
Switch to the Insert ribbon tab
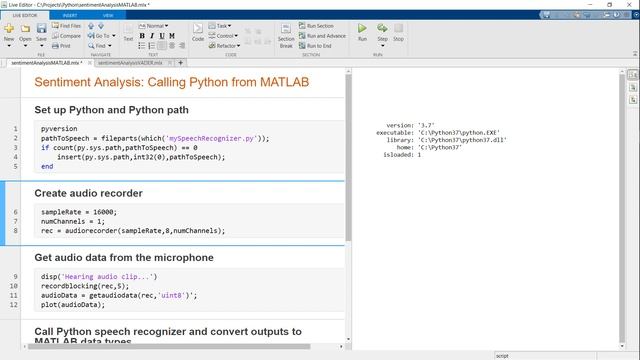(x=70, y=16)
